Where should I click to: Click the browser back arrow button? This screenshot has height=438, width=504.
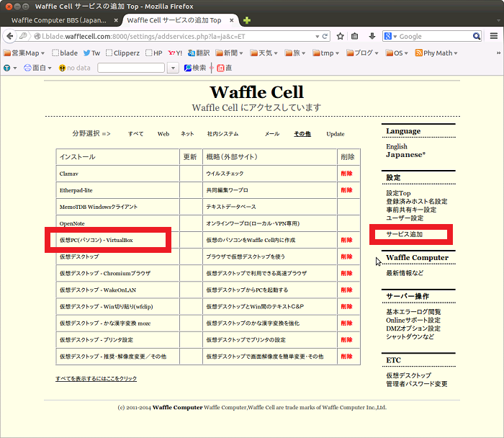tap(9, 36)
